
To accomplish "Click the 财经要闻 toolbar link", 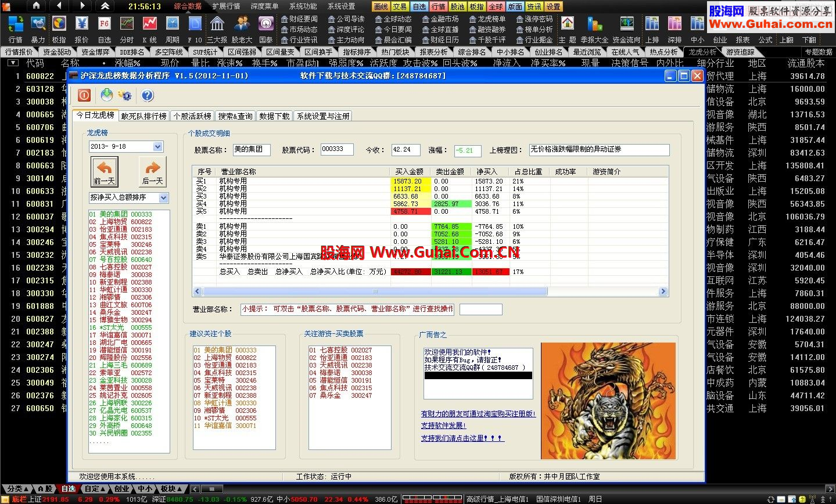I will pyautogui.click(x=299, y=19).
